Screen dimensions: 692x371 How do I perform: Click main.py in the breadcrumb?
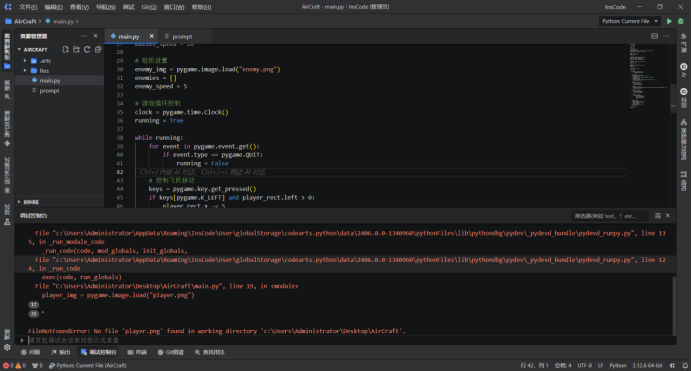click(x=63, y=21)
